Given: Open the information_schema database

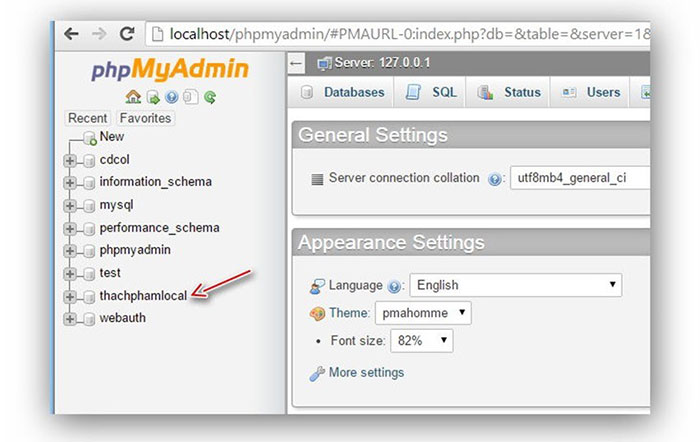Looking at the screenshot, I should (155, 182).
